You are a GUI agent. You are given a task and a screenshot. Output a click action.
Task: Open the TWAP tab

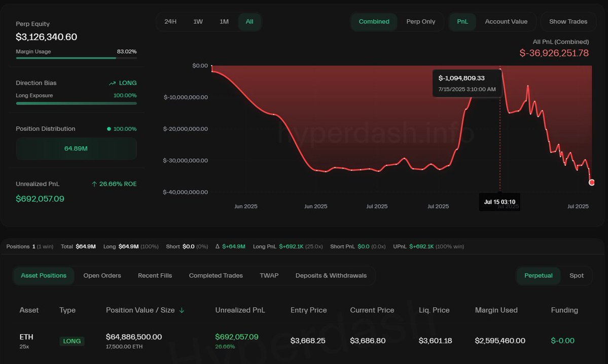[x=269, y=276]
